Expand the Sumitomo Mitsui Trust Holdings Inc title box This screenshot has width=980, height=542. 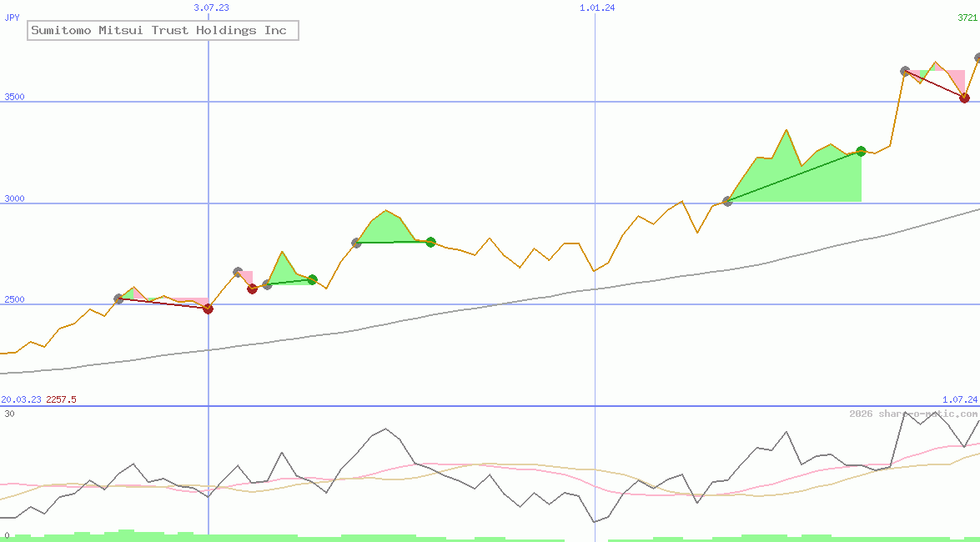[x=163, y=30]
